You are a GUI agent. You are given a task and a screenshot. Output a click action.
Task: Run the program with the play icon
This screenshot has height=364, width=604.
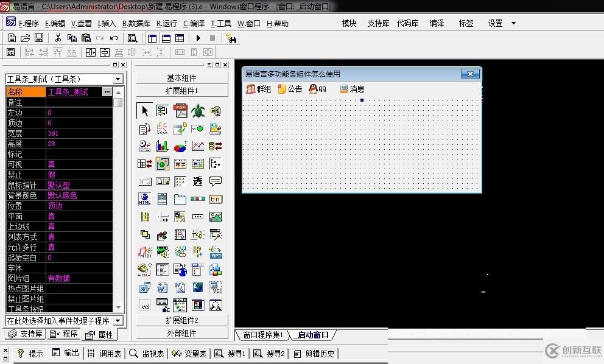[198, 38]
